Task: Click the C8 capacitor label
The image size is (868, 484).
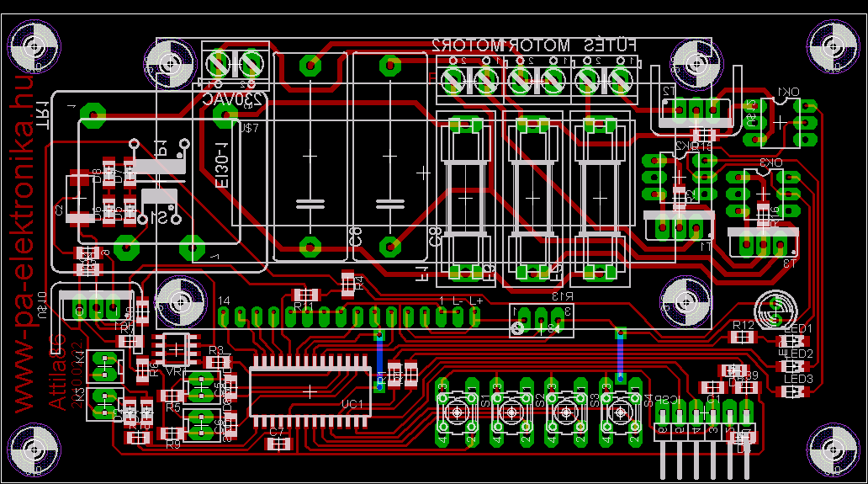Action: pyautogui.click(x=436, y=237)
